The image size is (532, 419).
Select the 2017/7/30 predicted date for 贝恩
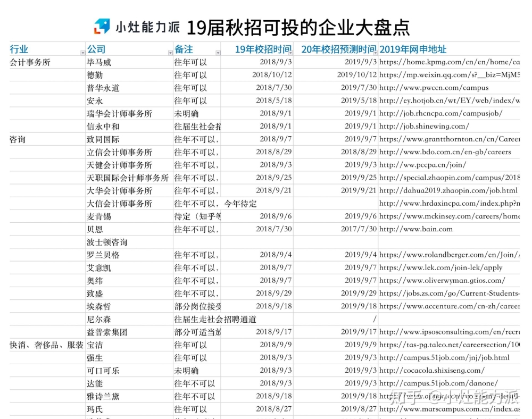[359, 230]
